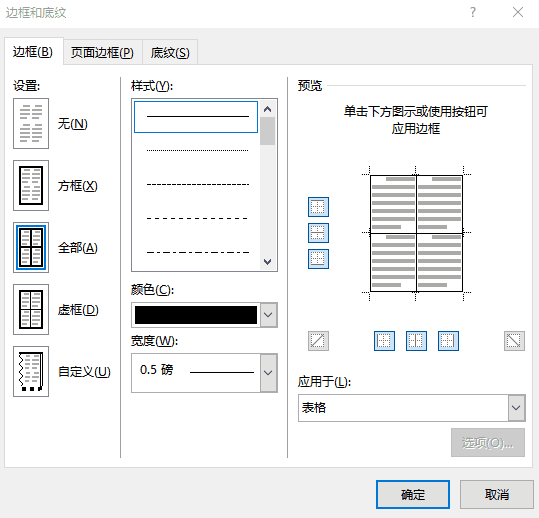Select the 自定义(U) custom border icon
The image size is (539, 518).
coord(31,371)
